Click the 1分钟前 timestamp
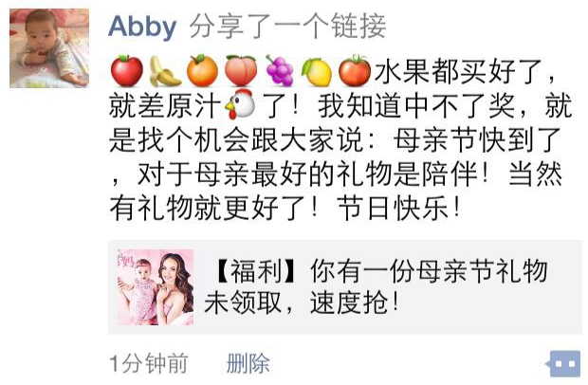Viewport: 588px width, 385px height. point(149,363)
